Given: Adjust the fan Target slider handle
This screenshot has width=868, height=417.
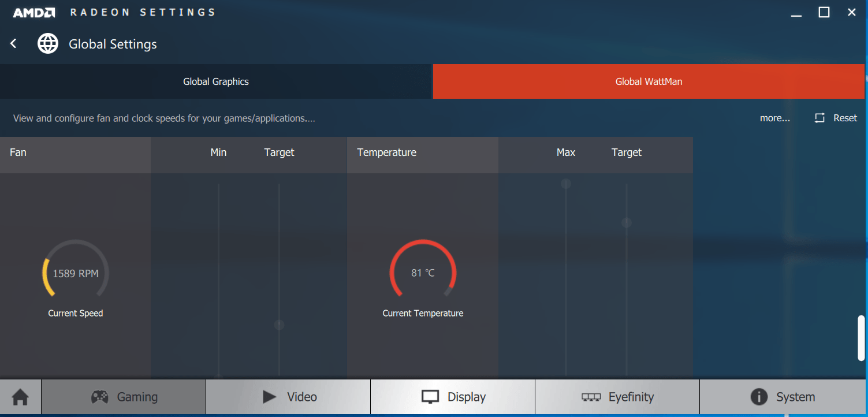Looking at the screenshot, I should [x=279, y=325].
